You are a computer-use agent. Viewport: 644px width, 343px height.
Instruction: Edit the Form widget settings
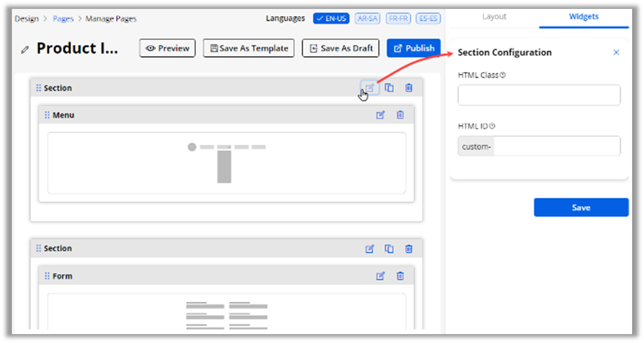[381, 276]
